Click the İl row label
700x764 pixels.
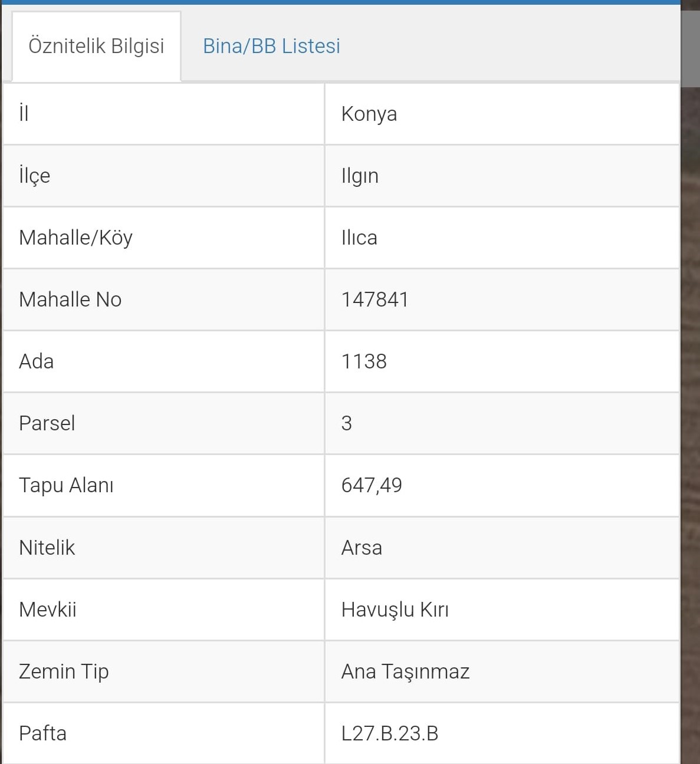click(24, 113)
